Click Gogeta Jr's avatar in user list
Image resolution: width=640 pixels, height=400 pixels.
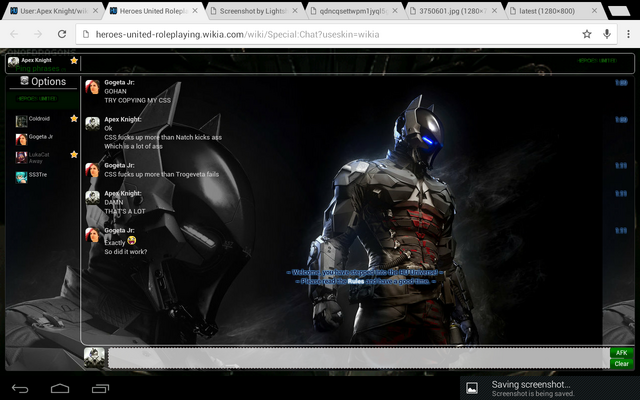[x=21, y=139]
